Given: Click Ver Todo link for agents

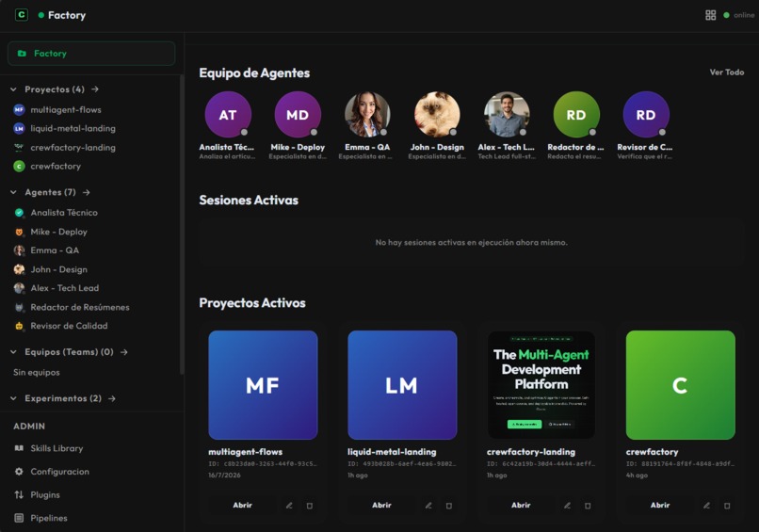Looking at the screenshot, I should pyautogui.click(x=727, y=73).
